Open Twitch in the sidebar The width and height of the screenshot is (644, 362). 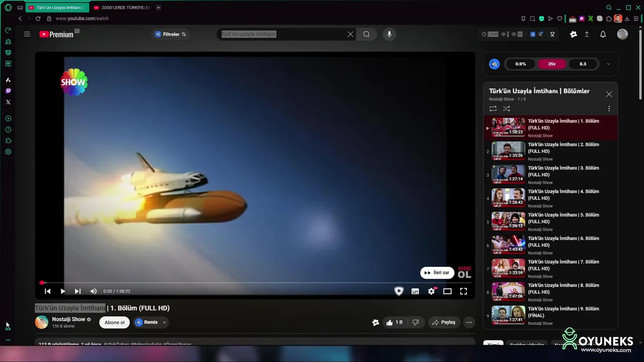pyautogui.click(x=8, y=91)
